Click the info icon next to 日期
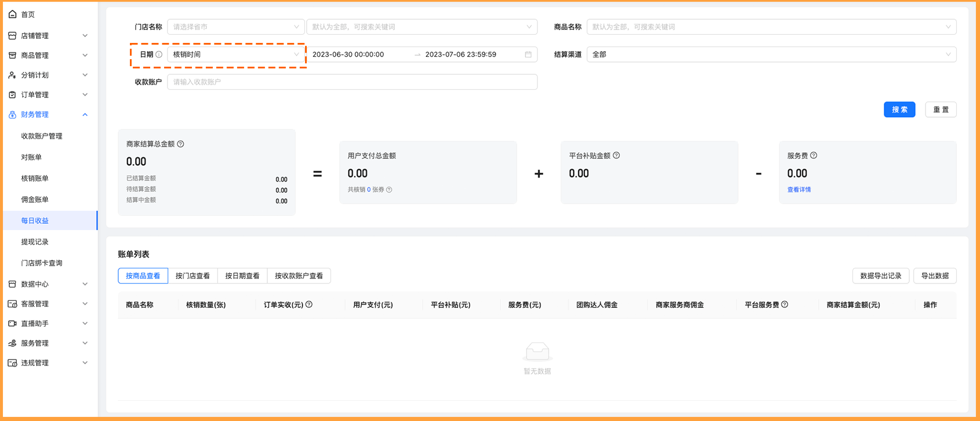The width and height of the screenshot is (980, 421). coord(159,55)
